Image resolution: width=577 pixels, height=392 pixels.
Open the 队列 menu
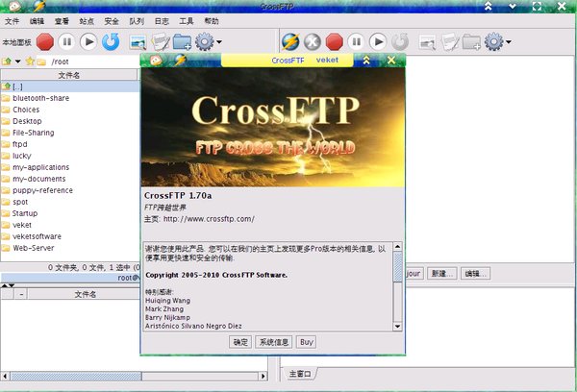(137, 21)
